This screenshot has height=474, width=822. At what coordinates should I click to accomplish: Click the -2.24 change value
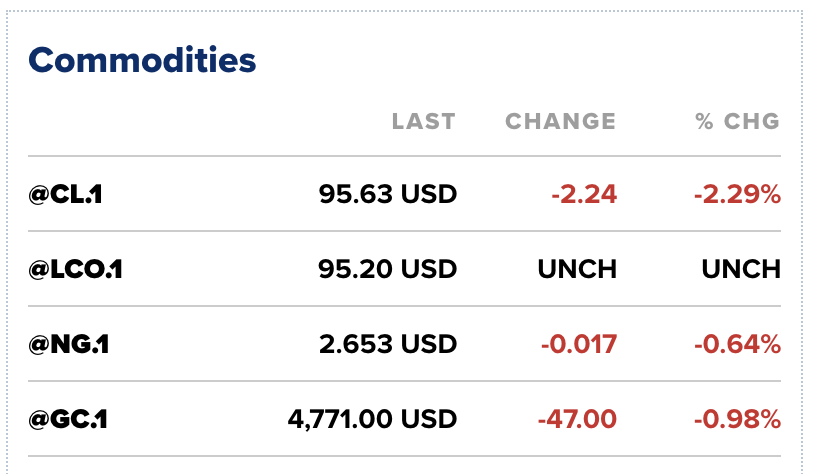point(584,195)
